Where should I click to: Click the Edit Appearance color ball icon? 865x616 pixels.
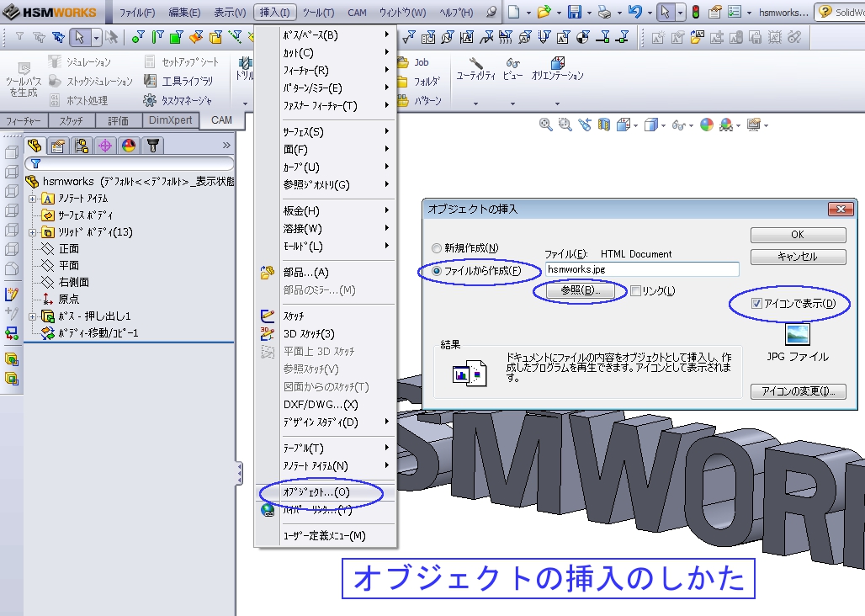pyautogui.click(x=707, y=125)
